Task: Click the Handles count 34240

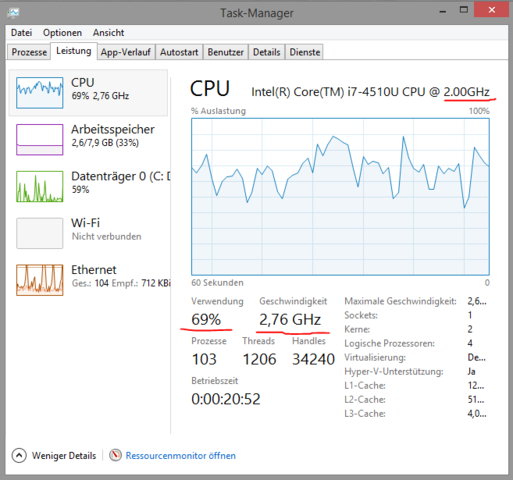Action: 313,359
